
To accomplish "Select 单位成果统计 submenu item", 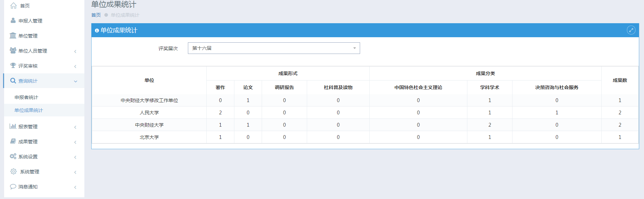I will point(29,110).
